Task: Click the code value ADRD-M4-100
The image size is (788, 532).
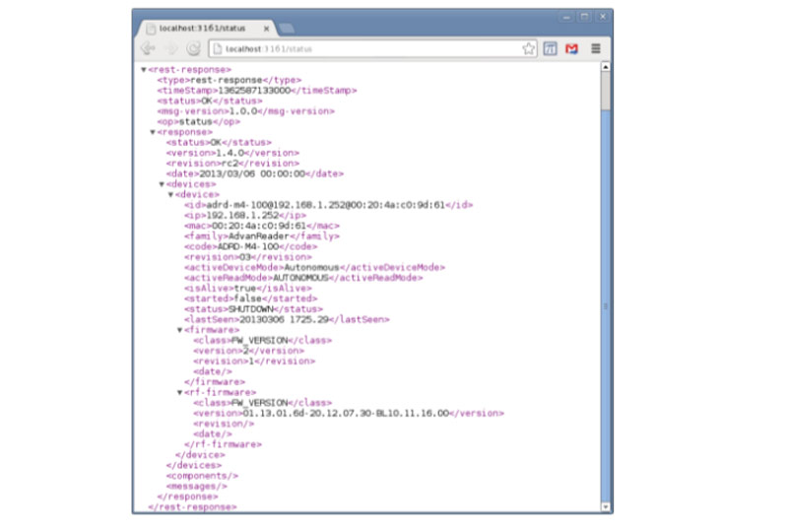Action: tap(248, 247)
